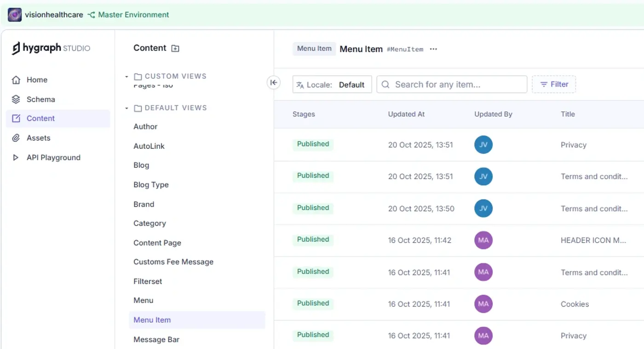Click the Home house icon
Image resolution: width=644 pixels, height=349 pixels.
click(x=16, y=80)
